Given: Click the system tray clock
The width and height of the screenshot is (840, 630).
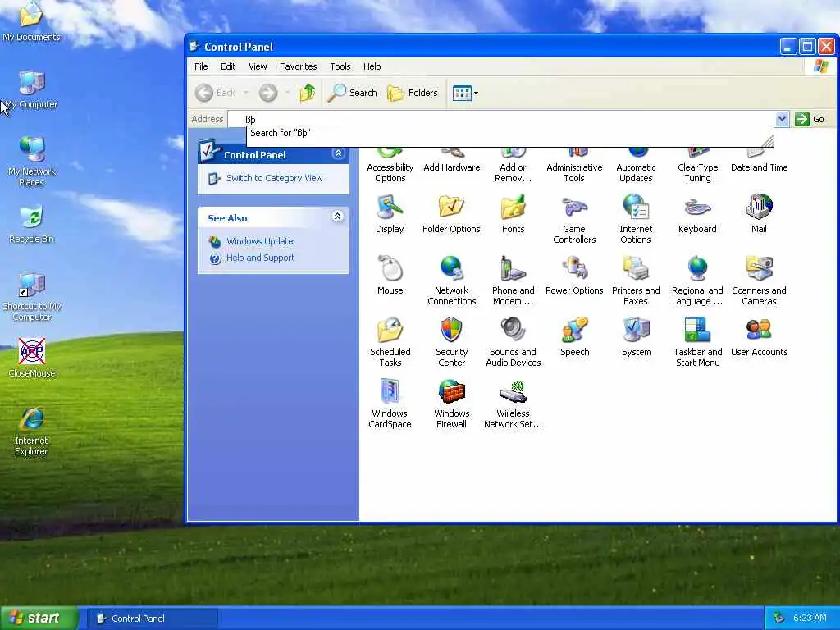Looking at the screenshot, I should coord(810,618).
